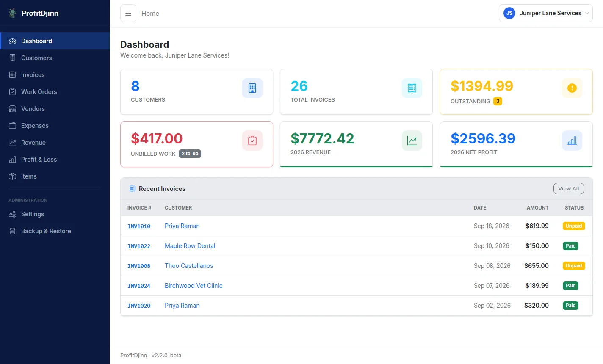Open the Juniper Lane Services account dropdown
The height and width of the screenshot is (364, 603).
[546, 13]
